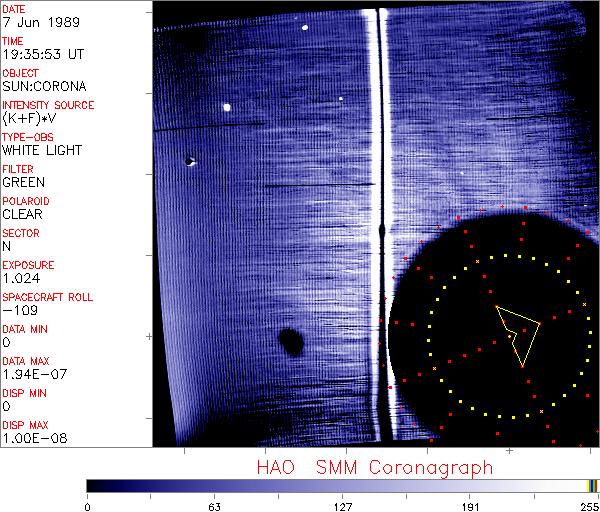600x512 pixels.
Task: Click the middle of the intensity color bar
Action: tap(342, 485)
